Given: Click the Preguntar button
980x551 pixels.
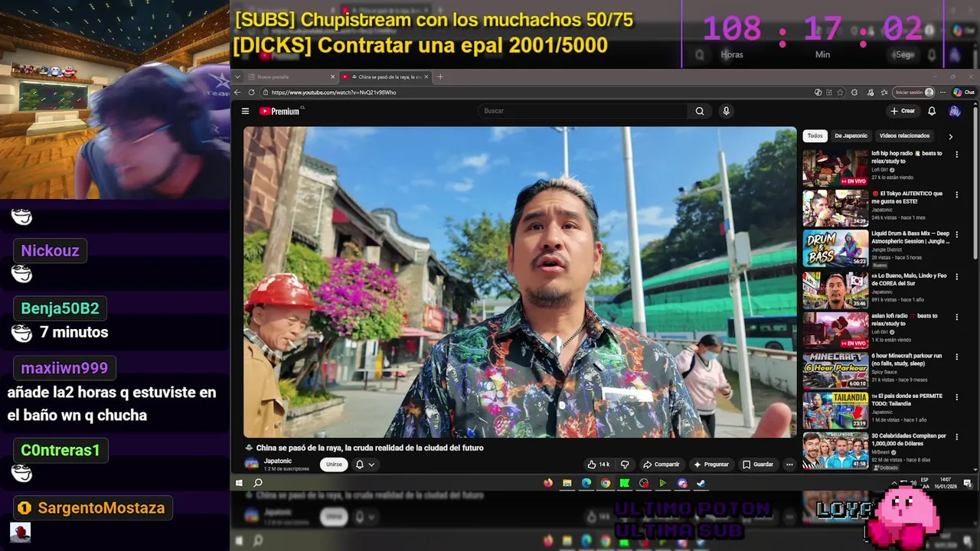Looking at the screenshot, I should pyautogui.click(x=711, y=465).
